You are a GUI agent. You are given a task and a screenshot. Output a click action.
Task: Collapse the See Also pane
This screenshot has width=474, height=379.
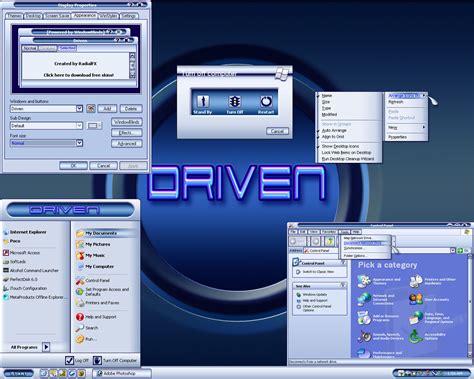(x=343, y=285)
